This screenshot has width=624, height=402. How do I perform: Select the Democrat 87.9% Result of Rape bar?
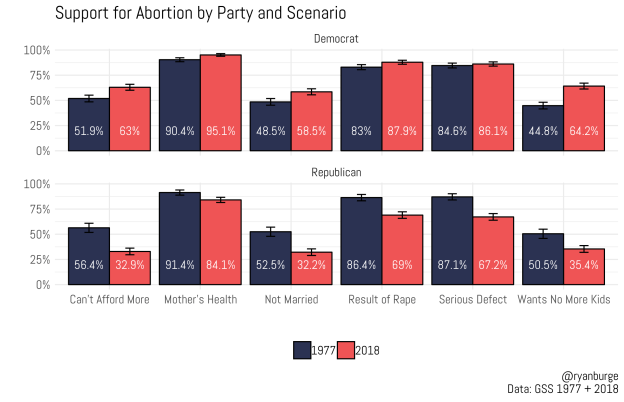(x=402, y=106)
